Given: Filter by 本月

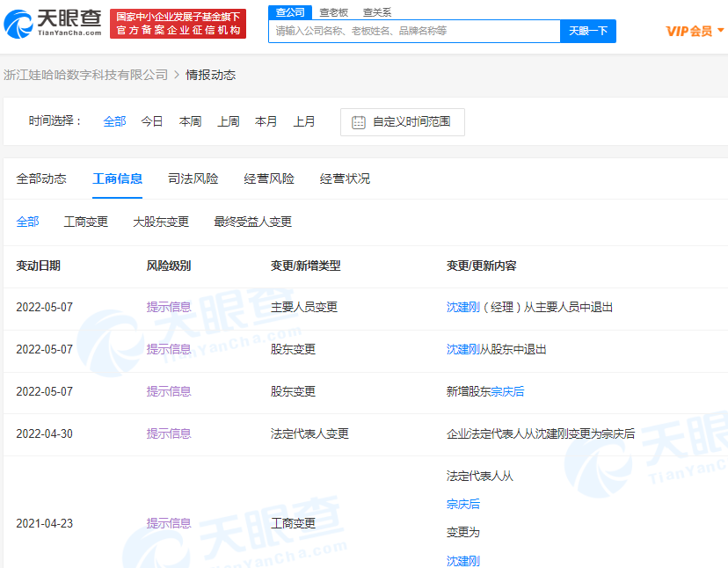Looking at the screenshot, I should pyautogui.click(x=266, y=121).
